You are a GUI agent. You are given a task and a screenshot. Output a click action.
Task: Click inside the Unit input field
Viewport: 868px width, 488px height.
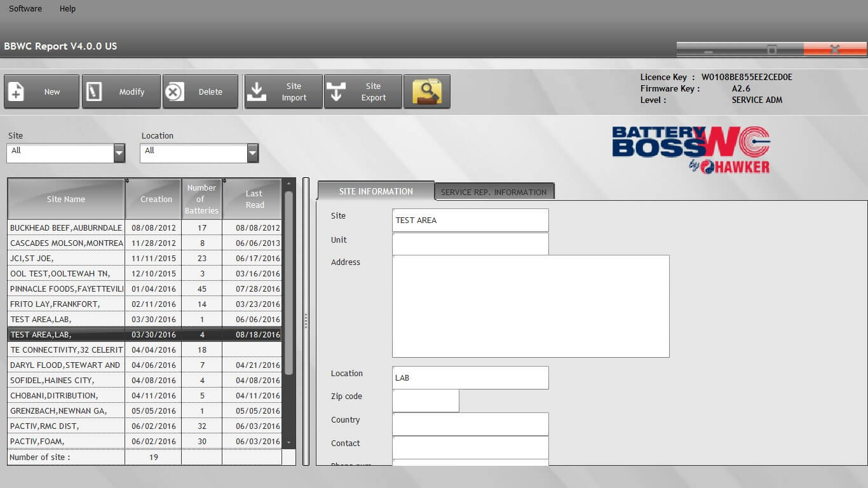point(470,243)
